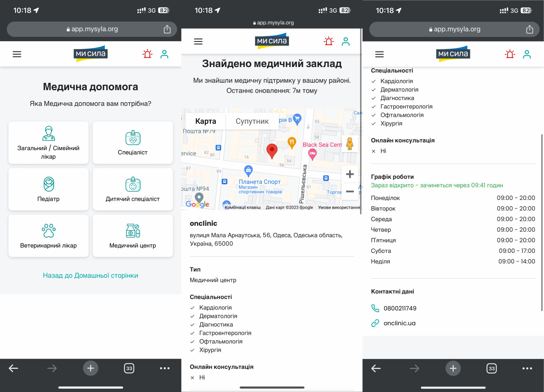
Task: Open browser tabs counter showing 33 on right screen
Action: pyautogui.click(x=491, y=368)
